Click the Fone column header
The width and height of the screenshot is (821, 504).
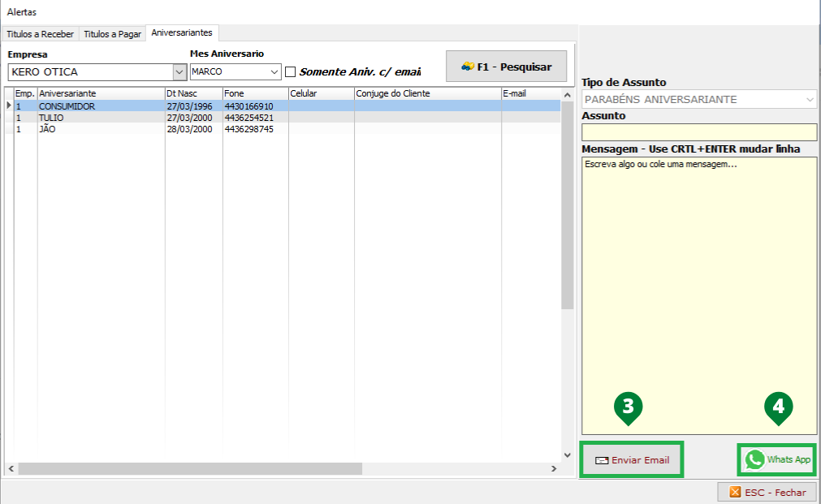click(x=256, y=93)
